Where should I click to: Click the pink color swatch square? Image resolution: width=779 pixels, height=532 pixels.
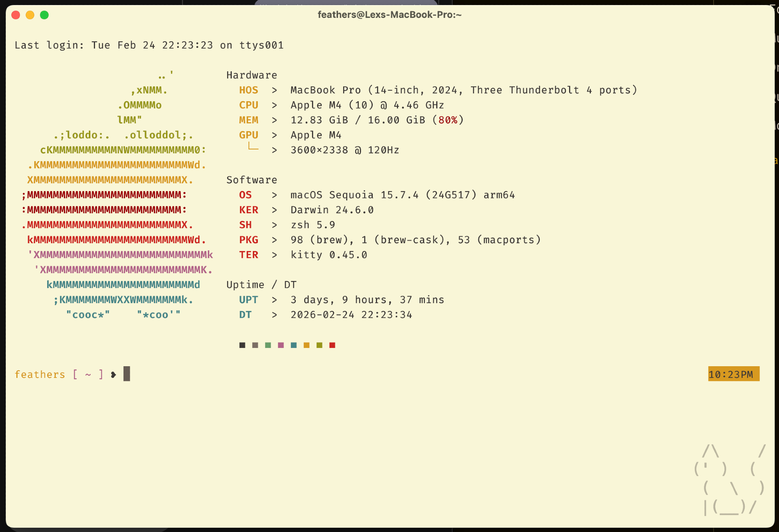281,345
